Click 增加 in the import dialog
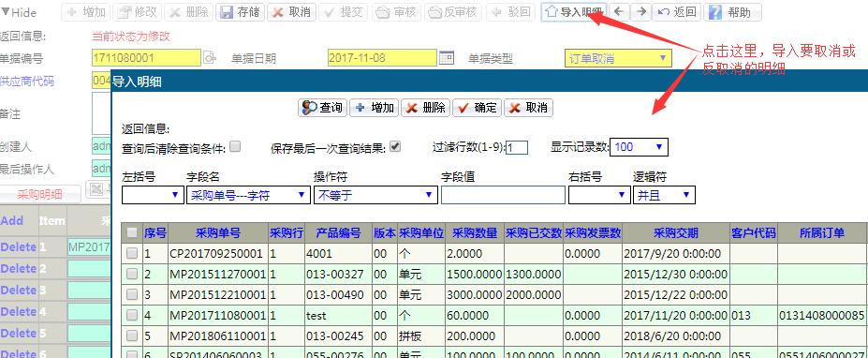868x358 pixels. click(x=375, y=108)
